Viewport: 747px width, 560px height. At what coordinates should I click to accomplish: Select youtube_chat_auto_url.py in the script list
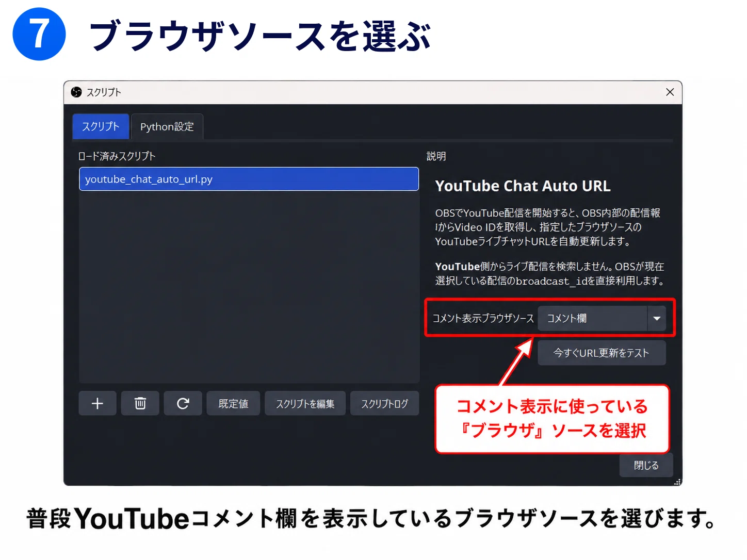tap(249, 179)
